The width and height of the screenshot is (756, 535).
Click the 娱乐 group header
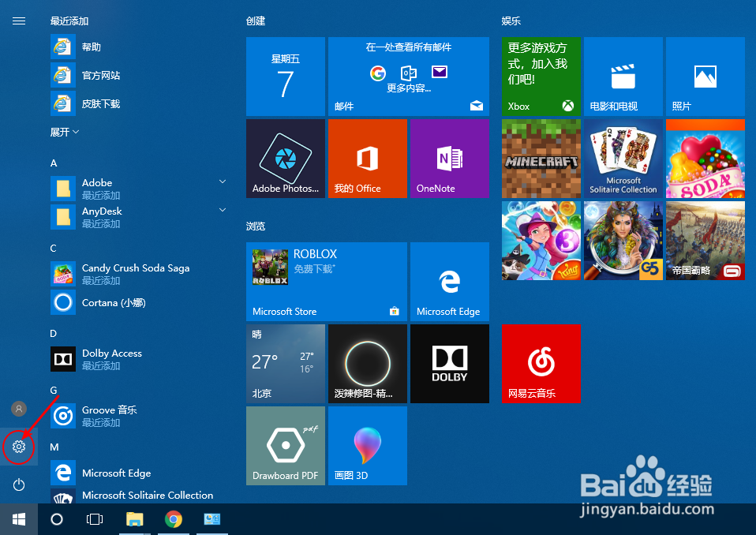click(x=511, y=21)
